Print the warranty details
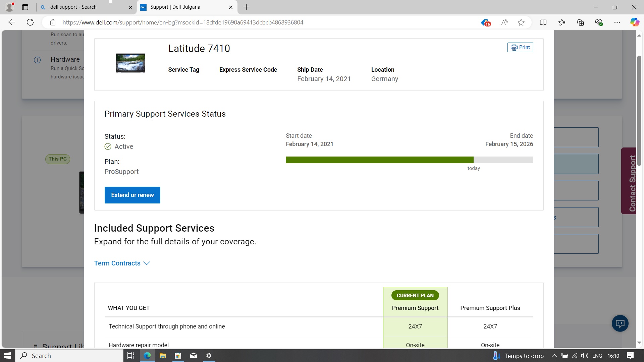The height and width of the screenshot is (362, 644). click(520, 47)
